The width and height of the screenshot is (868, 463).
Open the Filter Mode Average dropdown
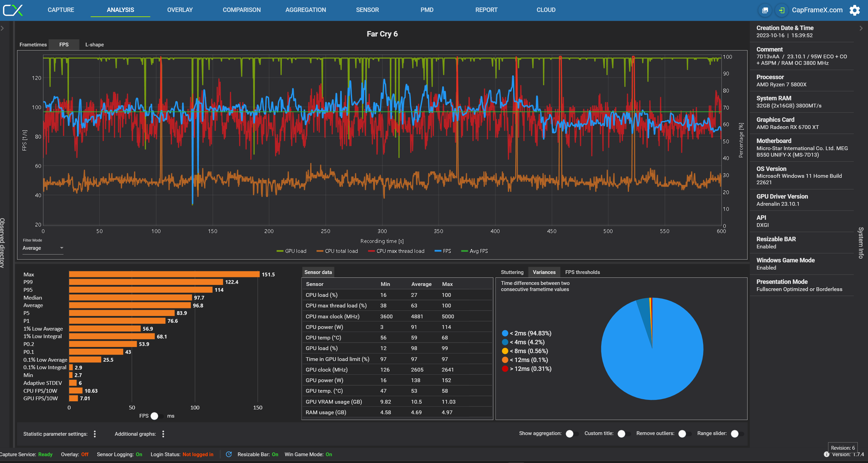coord(43,248)
